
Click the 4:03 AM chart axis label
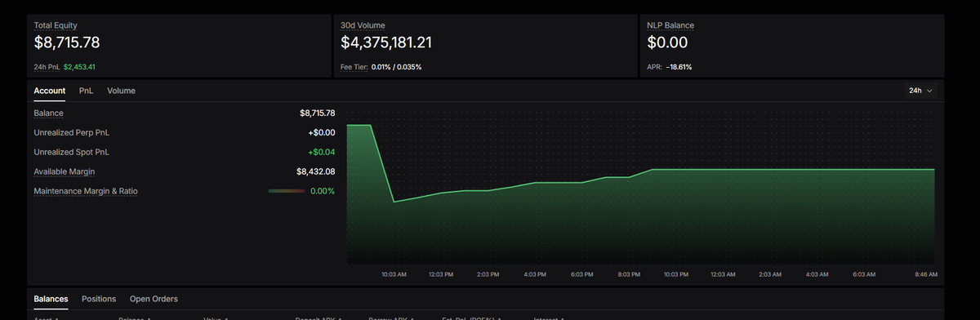[x=817, y=274]
